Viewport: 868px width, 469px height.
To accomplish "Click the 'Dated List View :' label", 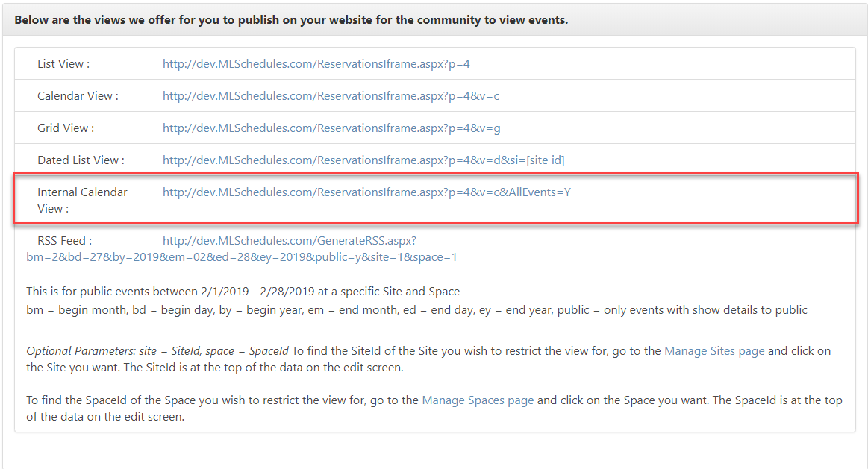I will pyautogui.click(x=81, y=160).
